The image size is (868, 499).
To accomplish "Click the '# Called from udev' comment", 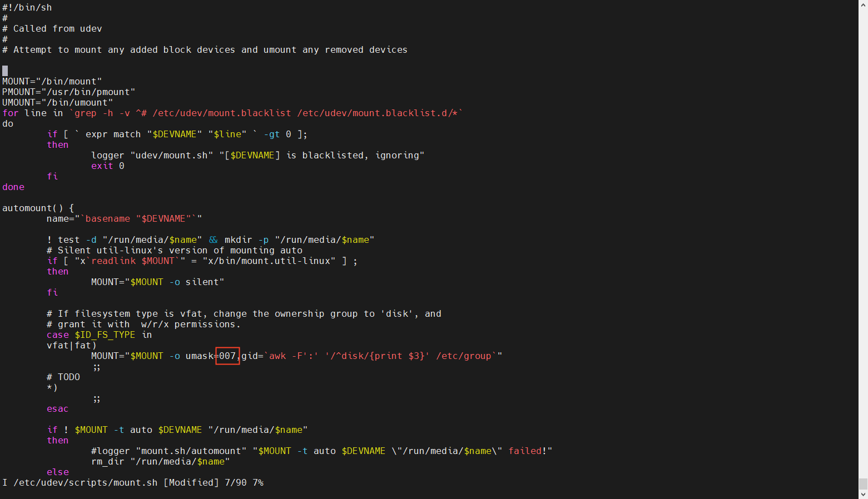I will pos(52,28).
